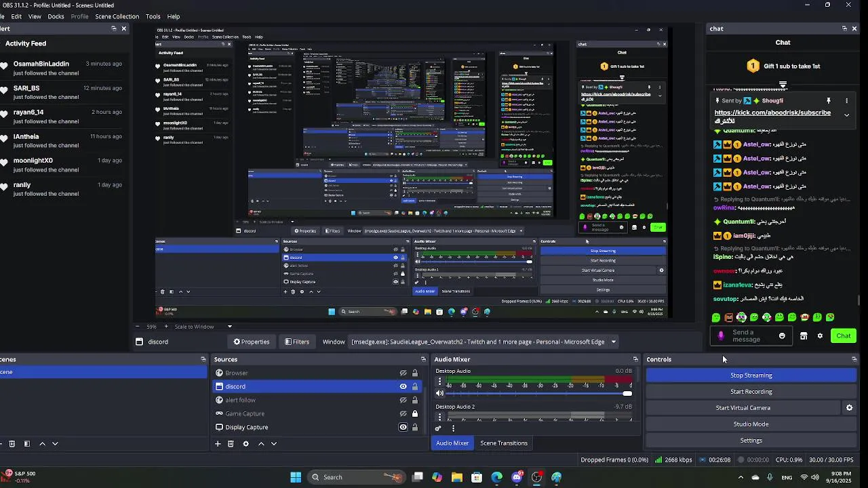The height and width of the screenshot is (488, 868).
Task: Open Audio Mixer panel three-dot menu
Action: (x=453, y=428)
